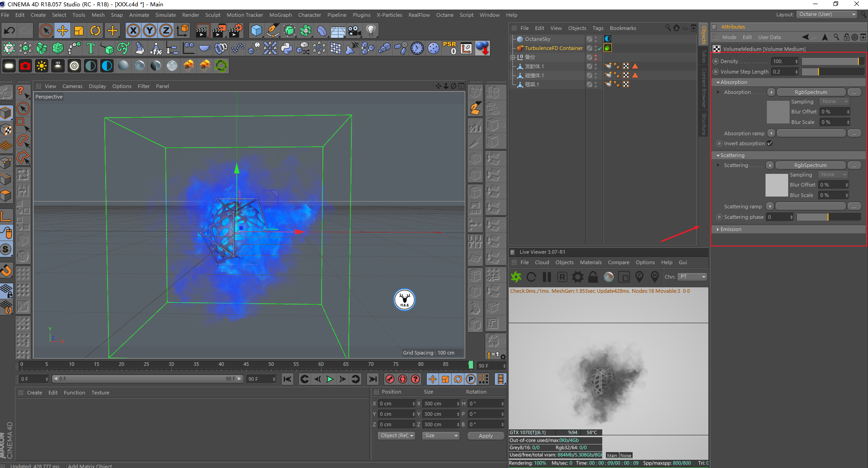Image resolution: width=868 pixels, height=468 pixels.
Task: Toggle Scattering phase animation circle
Action: [719, 217]
